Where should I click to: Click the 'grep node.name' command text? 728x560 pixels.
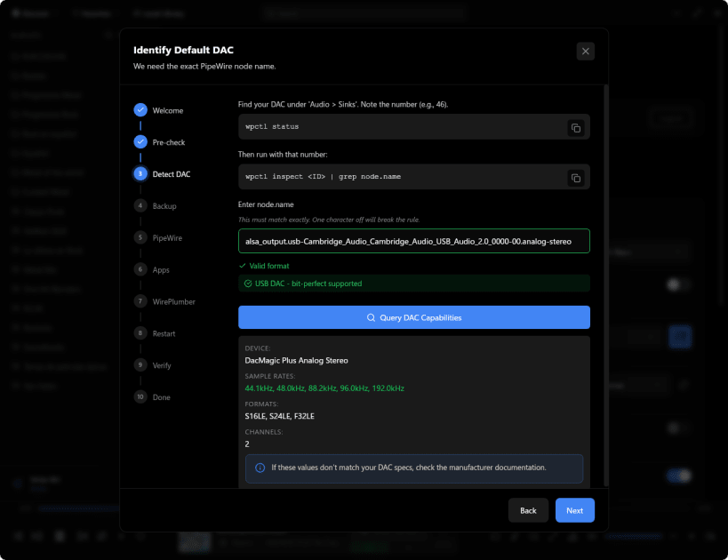[370, 177]
